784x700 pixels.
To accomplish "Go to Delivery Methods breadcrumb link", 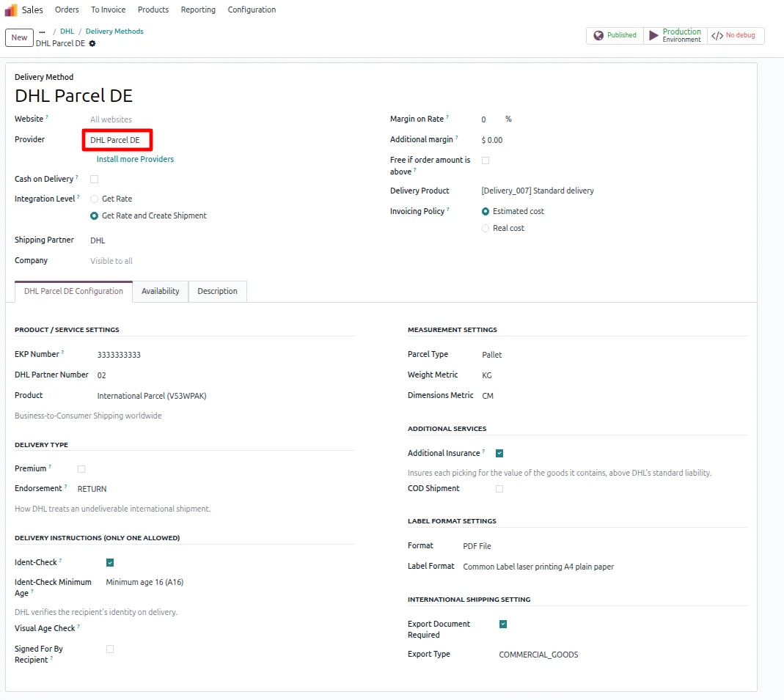I will point(114,31).
